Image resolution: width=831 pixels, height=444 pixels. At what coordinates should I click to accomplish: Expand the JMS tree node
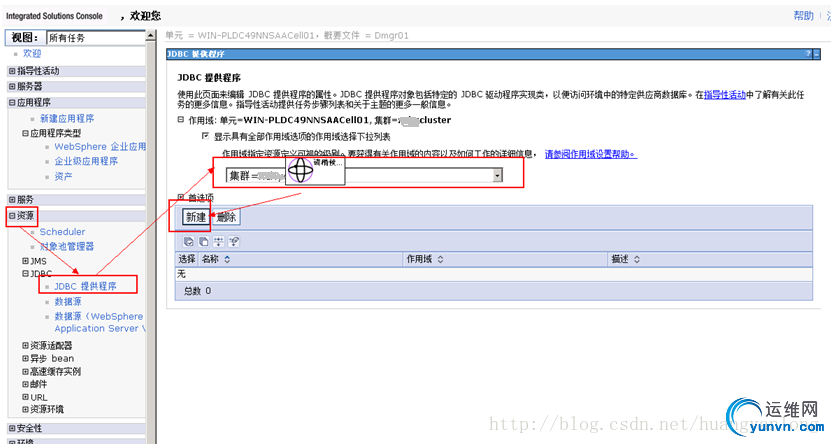pyautogui.click(x=25, y=261)
